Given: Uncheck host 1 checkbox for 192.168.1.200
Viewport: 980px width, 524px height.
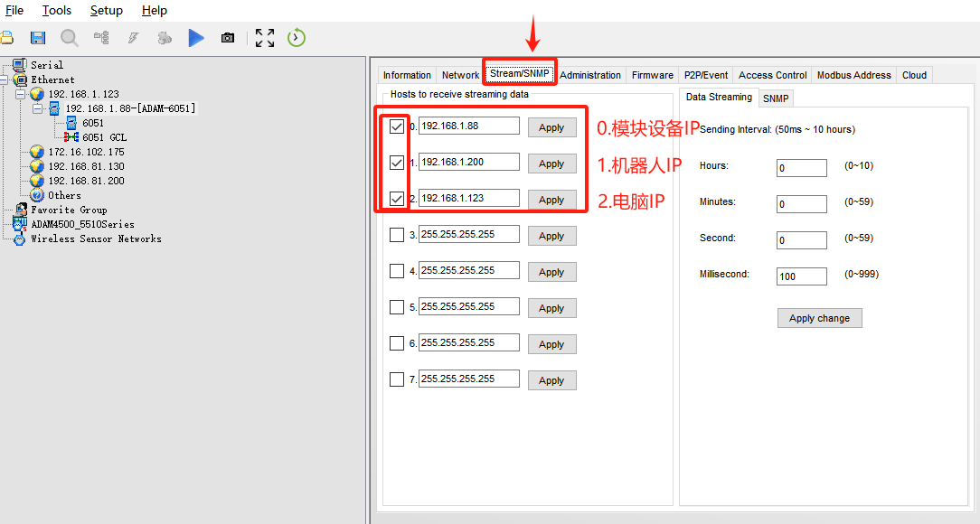Looking at the screenshot, I should 397,164.
